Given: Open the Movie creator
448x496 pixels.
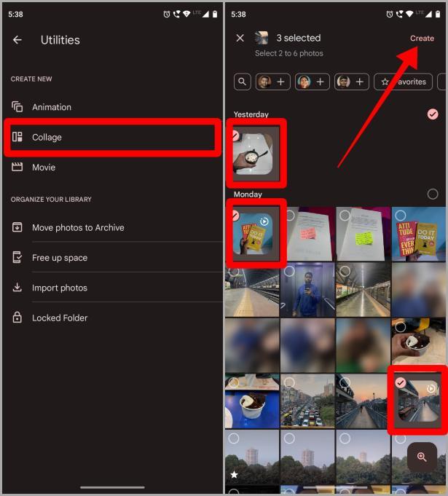Looking at the screenshot, I should (x=113, y=168).
